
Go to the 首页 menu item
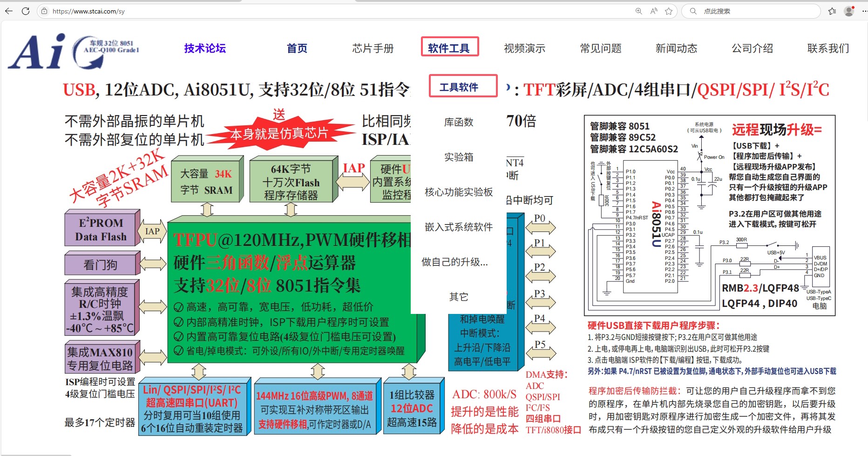297,48
